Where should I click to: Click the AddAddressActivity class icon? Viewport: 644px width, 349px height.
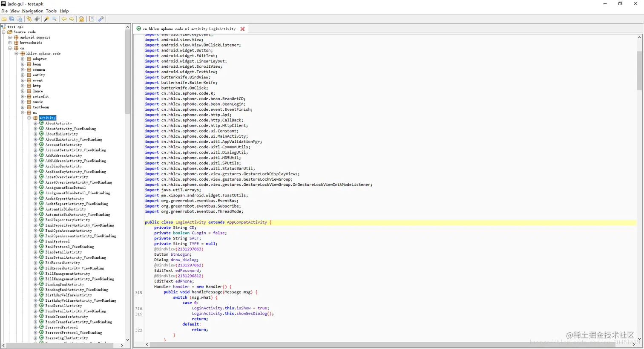click(x=42, y=156)
